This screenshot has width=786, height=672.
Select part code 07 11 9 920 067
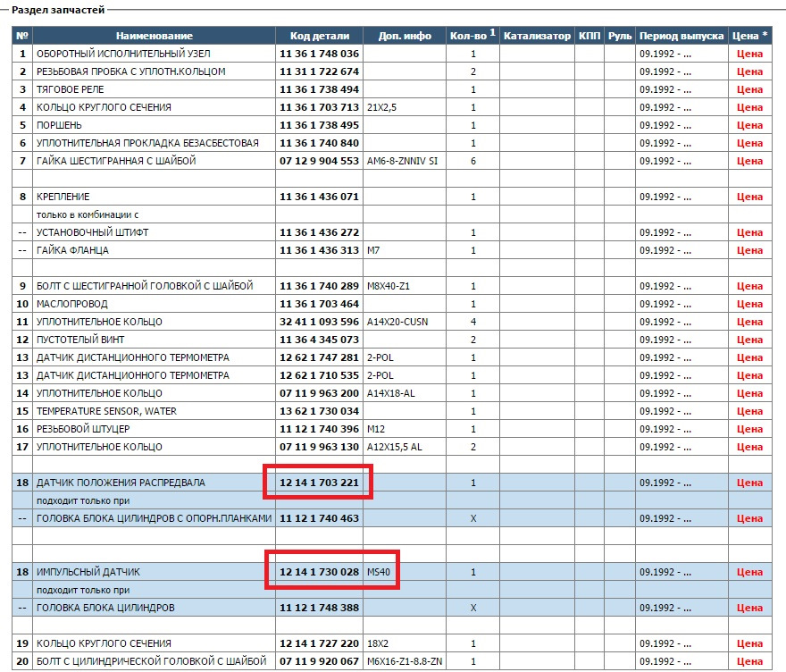pyautogui.click(x=320, y=661)
